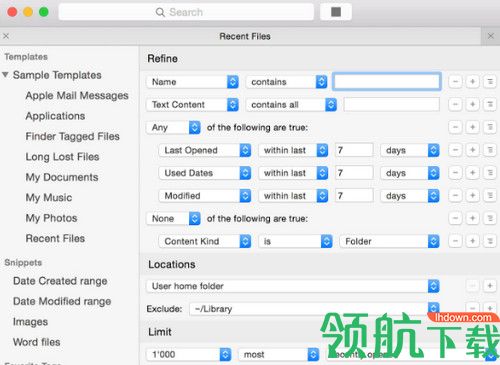The image size is (500, 365).
Task: Remove the Content Kind criterion
Action: tap(455, 241)
